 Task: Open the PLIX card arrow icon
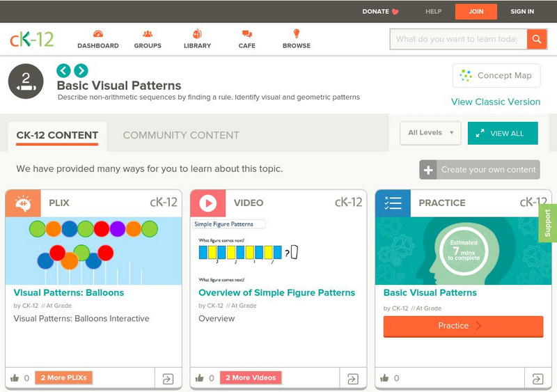tap(168, 379)
